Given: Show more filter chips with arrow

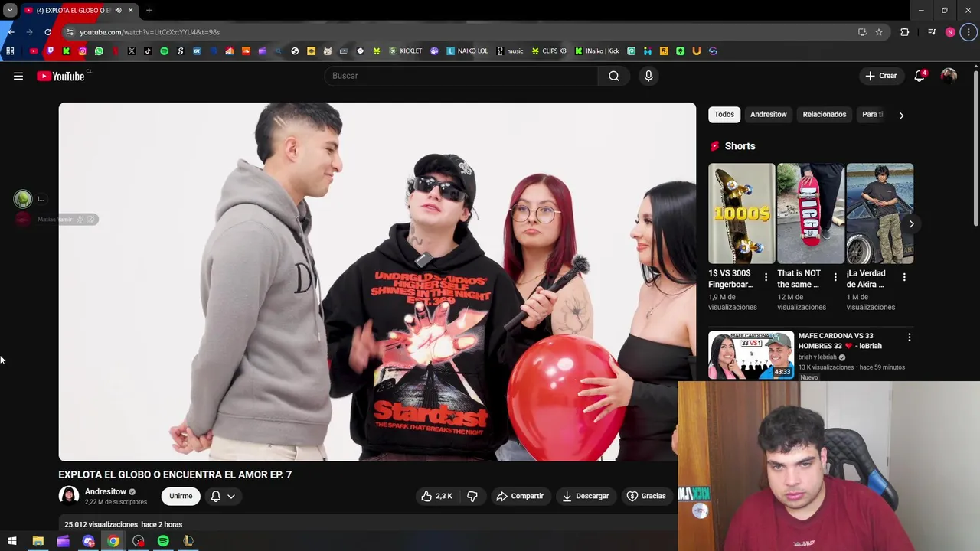Looking at the screenshot, I should click(x=901, y=116).
